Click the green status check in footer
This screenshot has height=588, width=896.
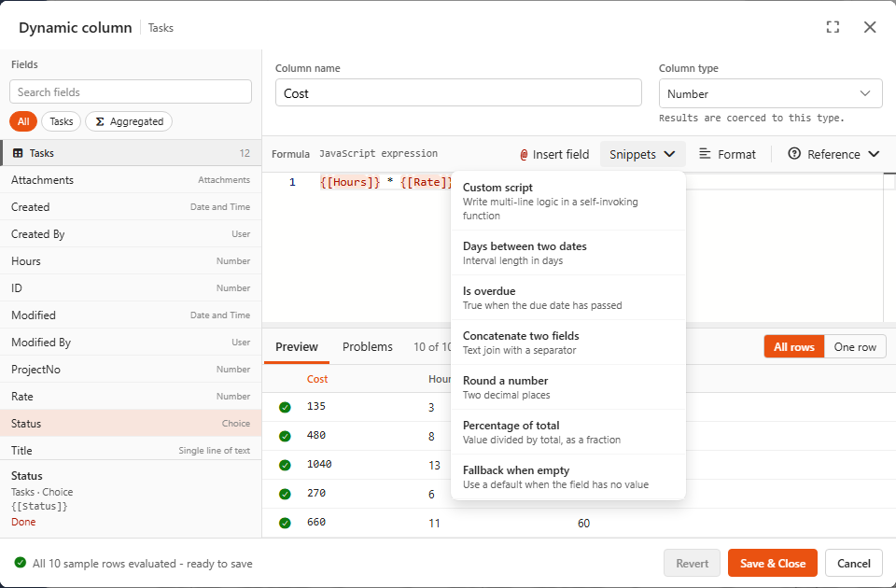(x=20, y=562)
